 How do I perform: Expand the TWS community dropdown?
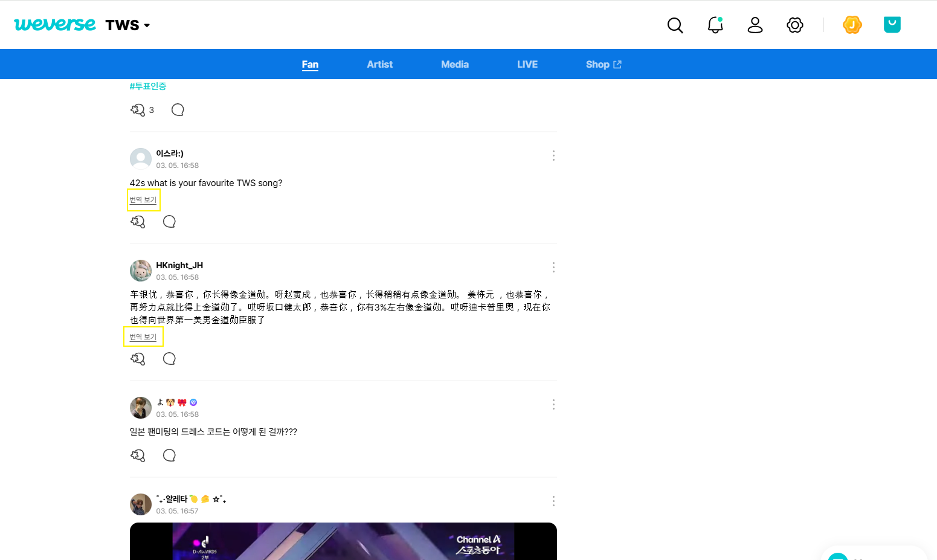click(127, 25)
